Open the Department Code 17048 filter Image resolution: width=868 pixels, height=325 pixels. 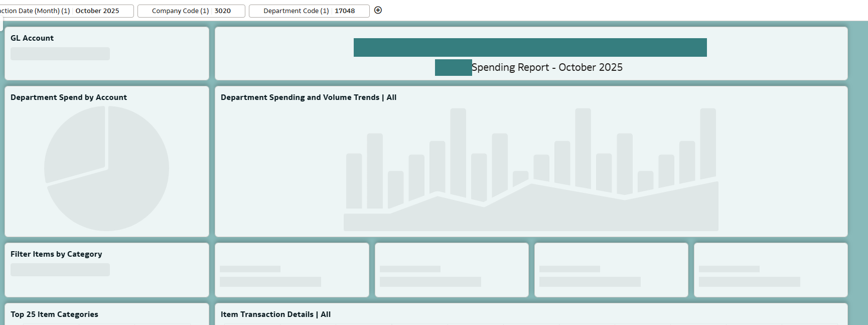pos(309,11)
